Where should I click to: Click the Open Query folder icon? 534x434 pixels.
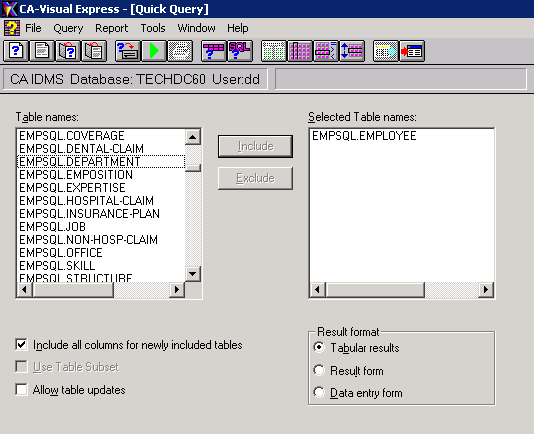tap(68, 51)
